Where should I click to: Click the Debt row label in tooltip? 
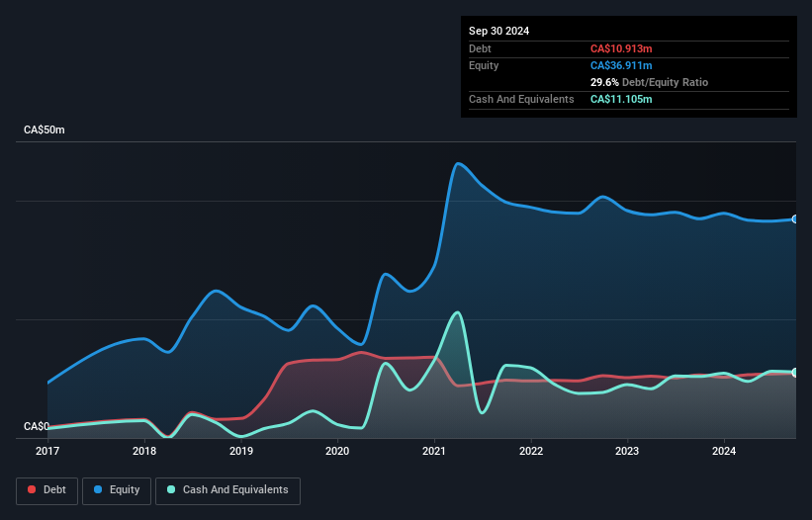tap(480, 48)
